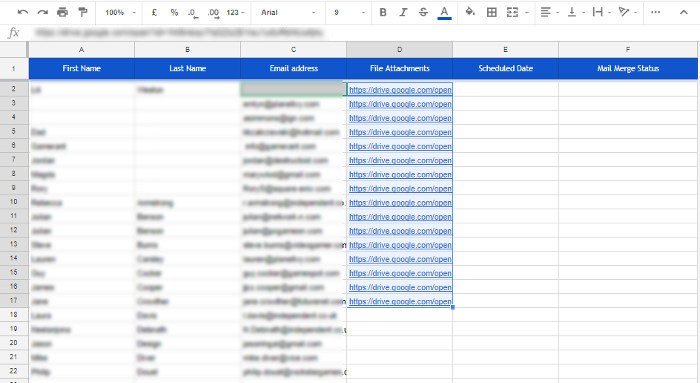Select row 22 header

[x=14, y=371]
